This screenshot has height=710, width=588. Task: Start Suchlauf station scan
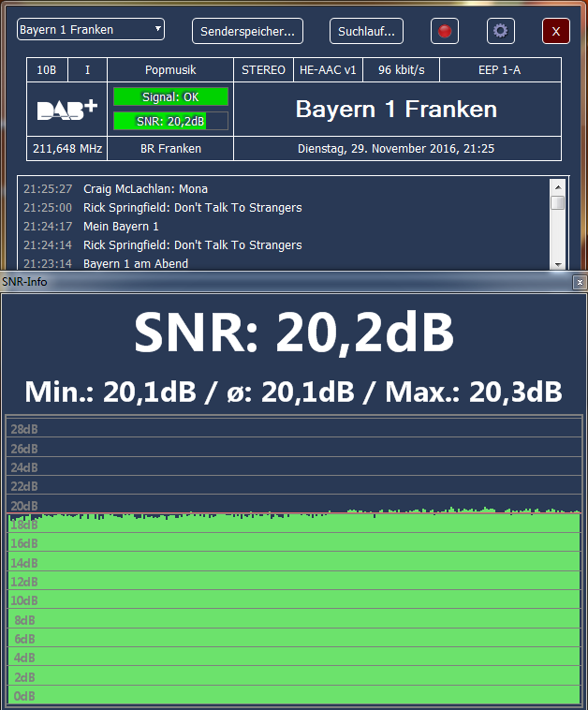(366, 31)
